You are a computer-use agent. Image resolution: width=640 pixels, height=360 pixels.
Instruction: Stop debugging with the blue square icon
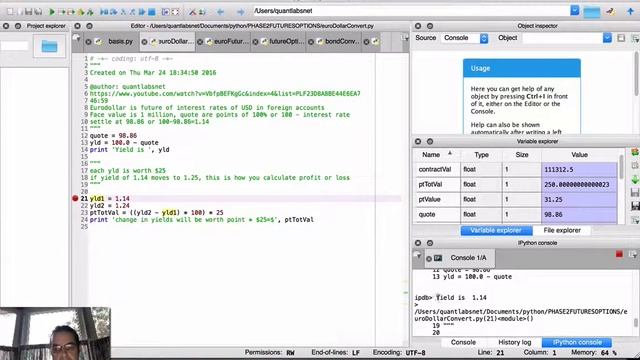152,12
